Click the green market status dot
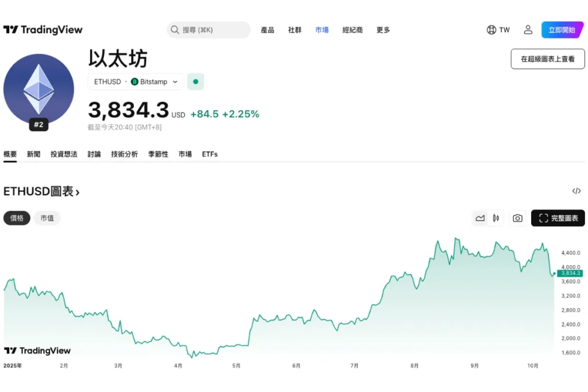 tap(195, 82)
